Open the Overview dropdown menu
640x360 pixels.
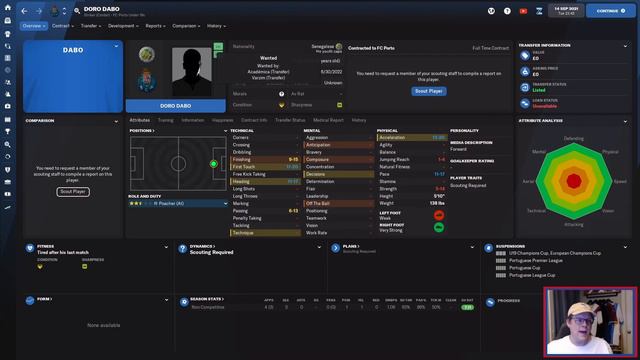(34, 26)
